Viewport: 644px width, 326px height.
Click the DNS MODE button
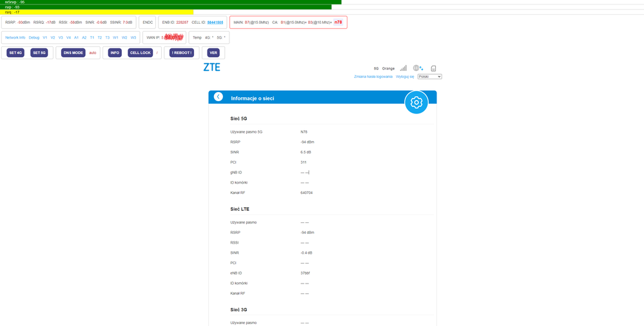click(x=73, y=53)
